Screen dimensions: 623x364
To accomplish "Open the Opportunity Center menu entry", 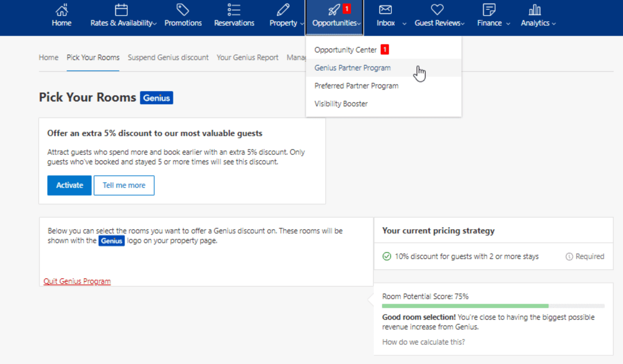I will click(345, 49).
